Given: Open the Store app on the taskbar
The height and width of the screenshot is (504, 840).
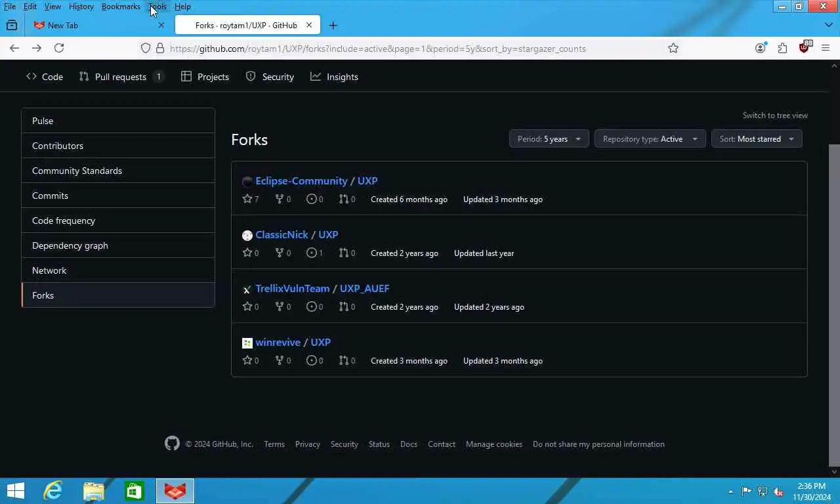Looking at the screenshot, I should coord(135,491).
